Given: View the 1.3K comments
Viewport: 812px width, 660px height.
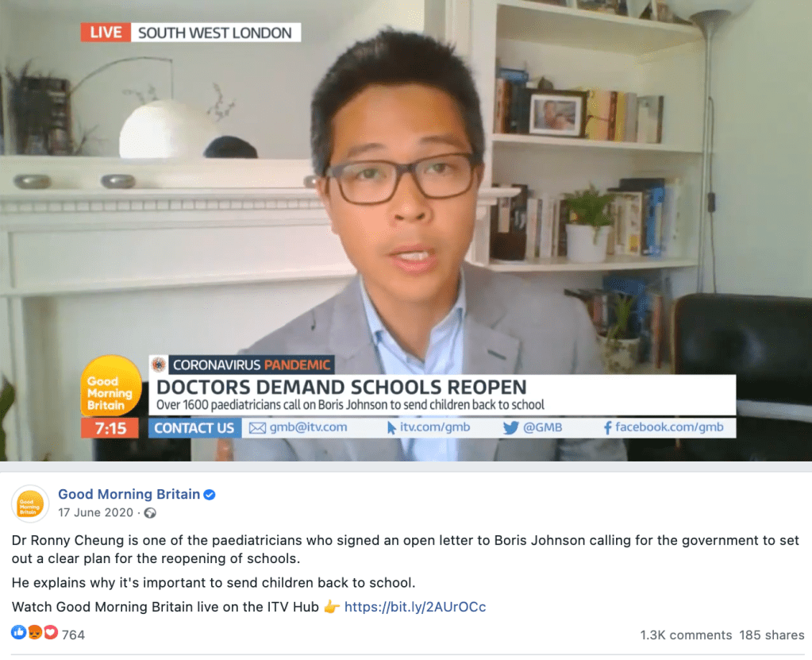Looking at the screenshot, I should click(686, 635).
